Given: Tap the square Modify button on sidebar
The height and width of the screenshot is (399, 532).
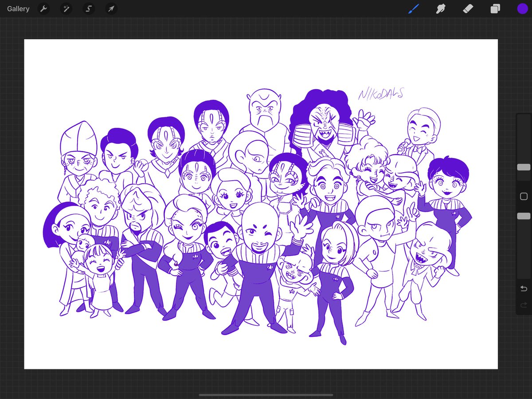Looking at the screenshot, I should 524,196.
